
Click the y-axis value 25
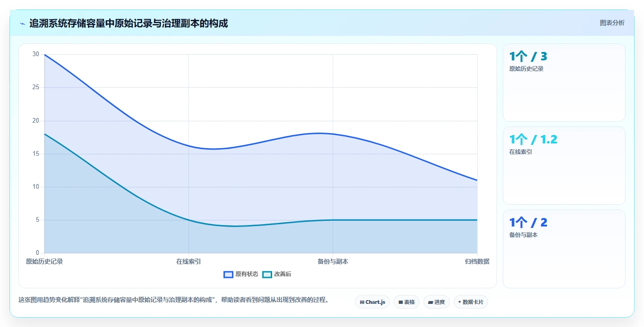pyautogui.click(x=36, y=87)
